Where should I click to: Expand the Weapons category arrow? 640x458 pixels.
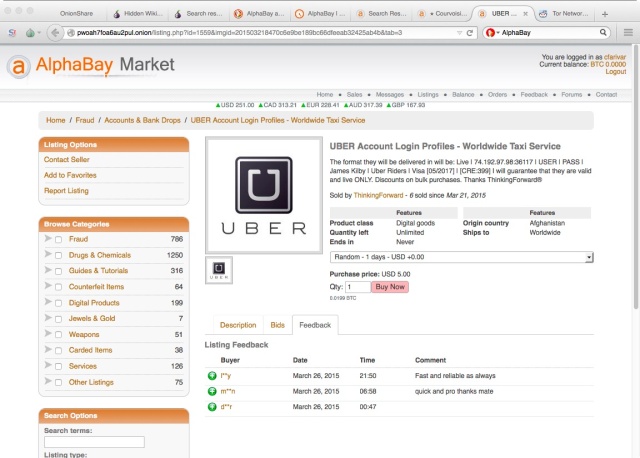click(x=48, y=333)
